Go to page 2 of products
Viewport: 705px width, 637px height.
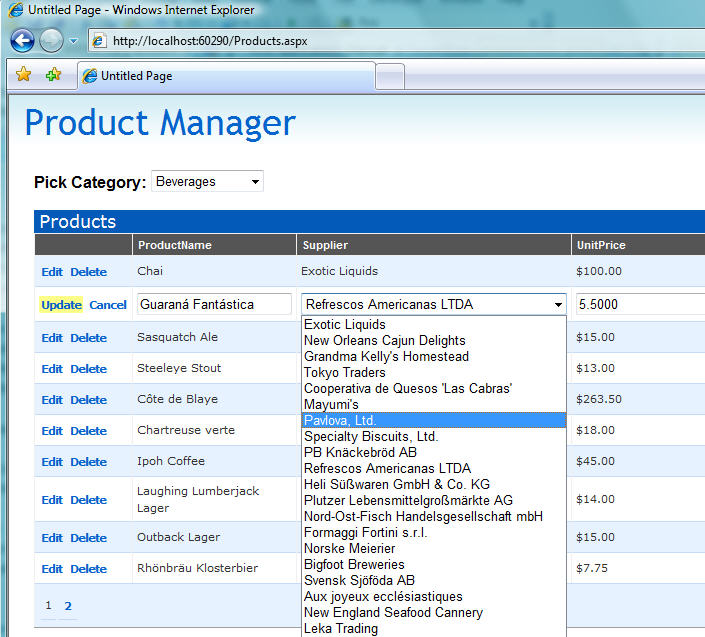click(68, 606)
